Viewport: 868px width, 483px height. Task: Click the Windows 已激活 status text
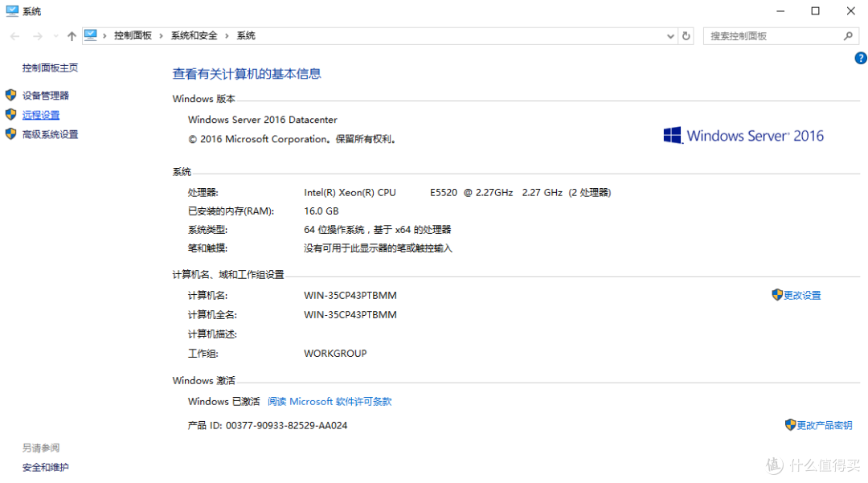[x=223, y=401]
